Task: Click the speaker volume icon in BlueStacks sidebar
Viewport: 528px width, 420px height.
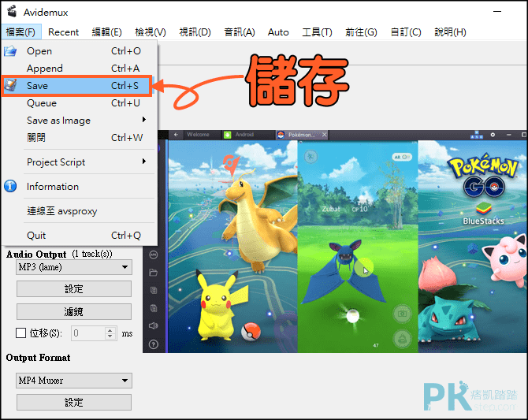Action: [154, 325]
